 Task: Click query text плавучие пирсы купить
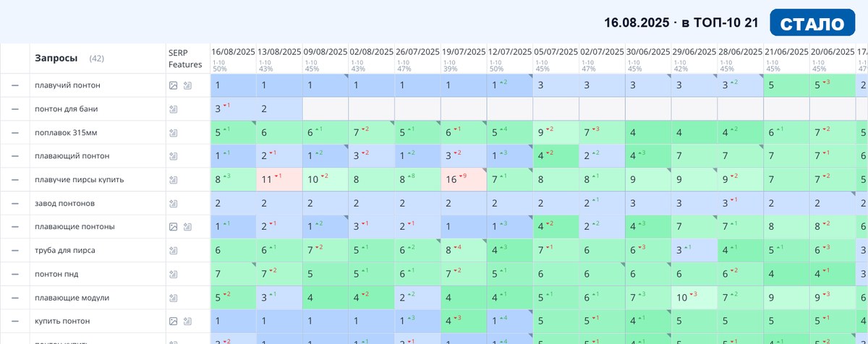pyautogui.click(x=81, y=179)
